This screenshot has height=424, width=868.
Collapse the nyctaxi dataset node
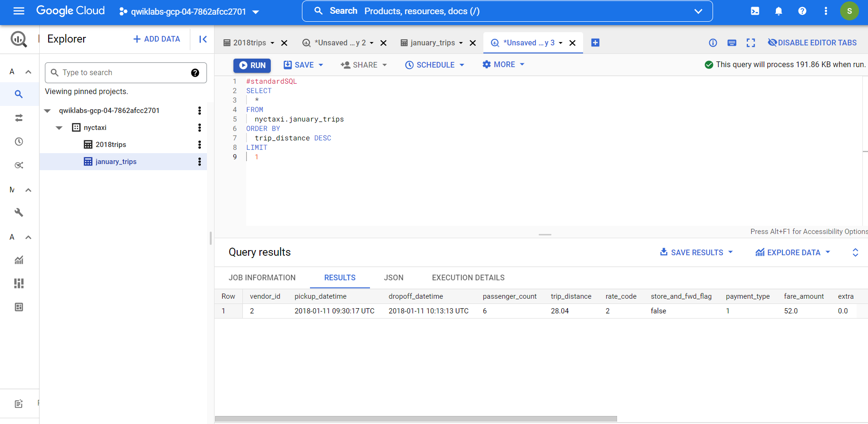tap(59, 128)
